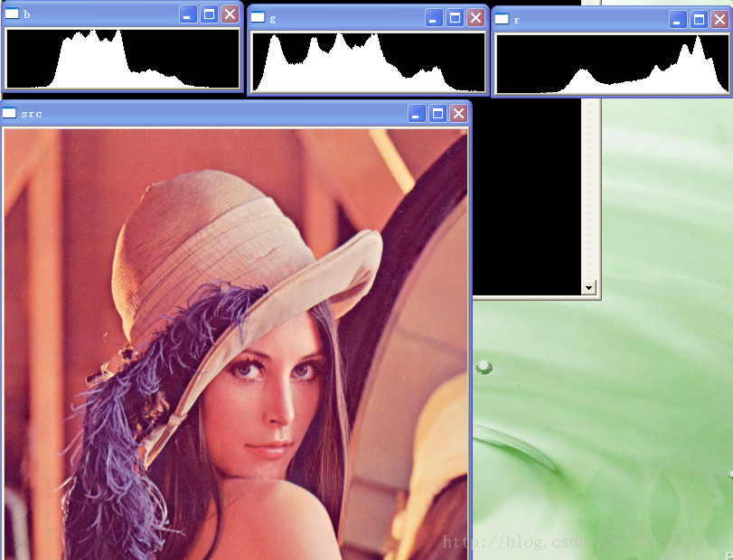Select the src window title text
The width and height of the screenshot is (733, 560).
pos(32,114)
